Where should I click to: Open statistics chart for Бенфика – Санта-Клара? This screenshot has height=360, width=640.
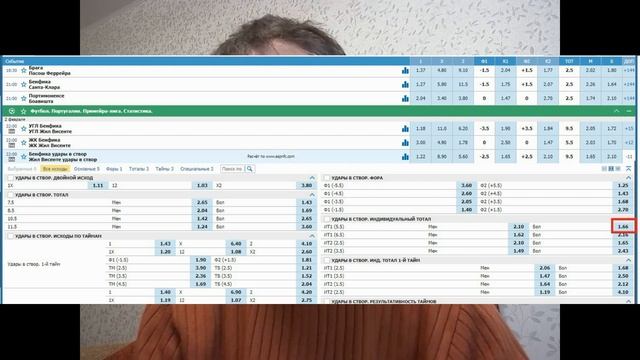405,84
